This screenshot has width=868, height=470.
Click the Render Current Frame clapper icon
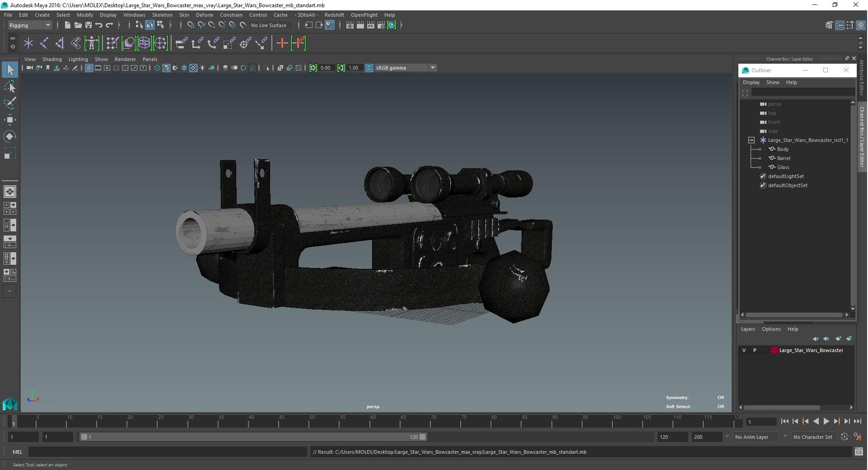pos(360,25)
